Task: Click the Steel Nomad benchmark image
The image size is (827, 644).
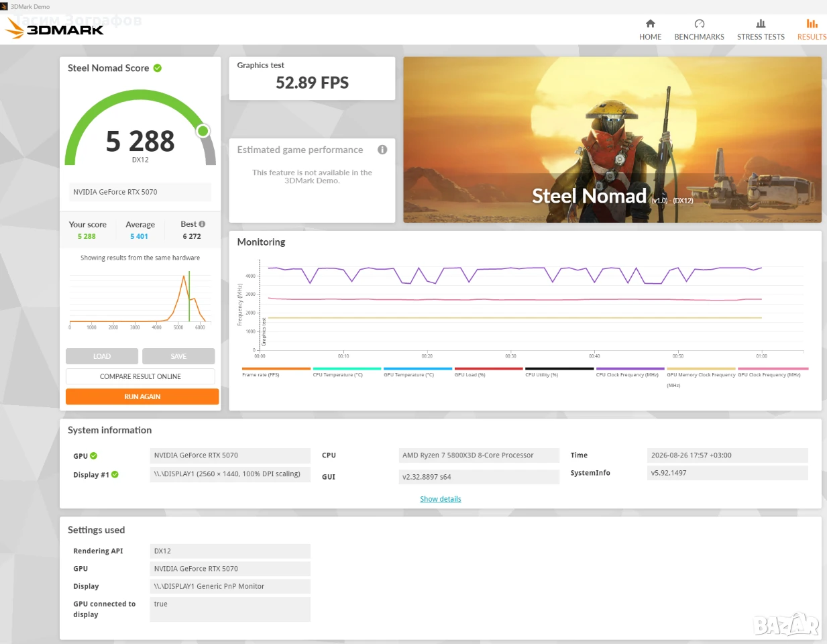Action: click(x=612, y=140)
